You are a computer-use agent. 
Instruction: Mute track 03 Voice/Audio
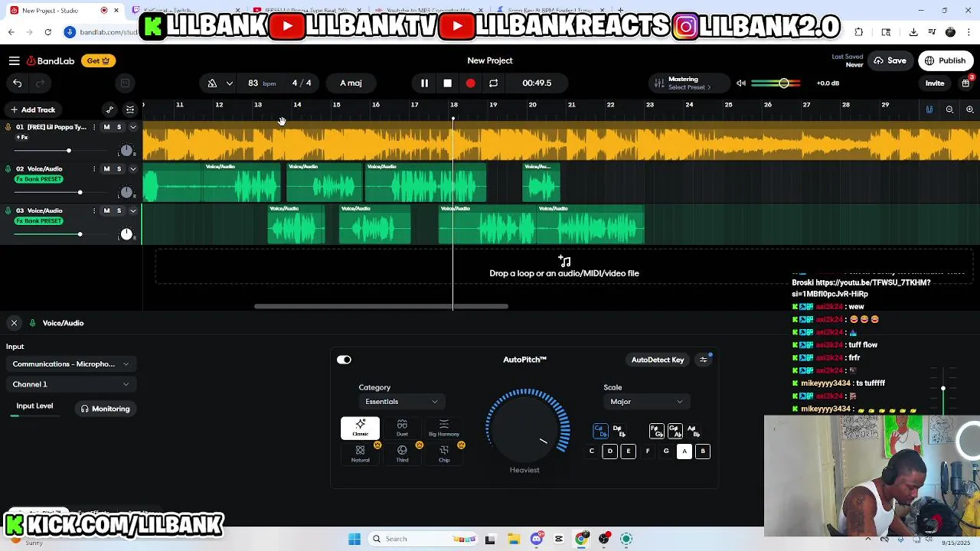(106, 210)
